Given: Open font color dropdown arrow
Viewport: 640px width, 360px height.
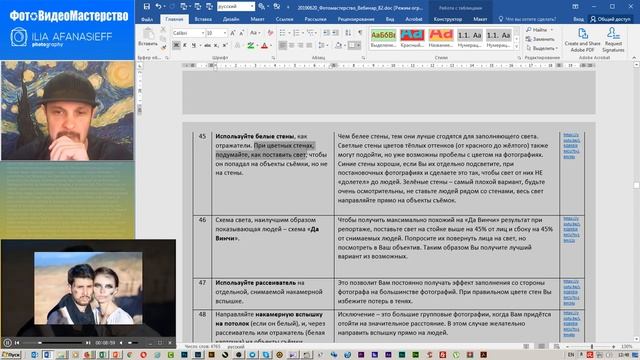Looking at the screenshot, I should [x=271, y=45].
